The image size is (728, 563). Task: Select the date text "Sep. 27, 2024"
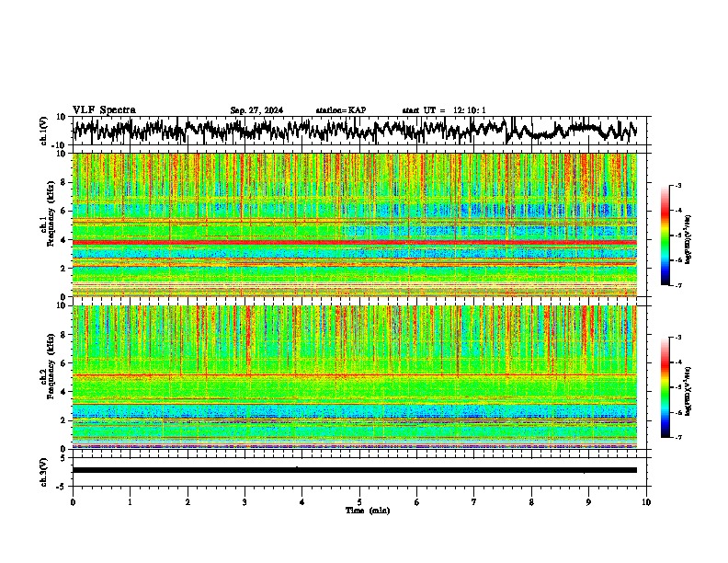pyautogui.click(x=256, y=110)
